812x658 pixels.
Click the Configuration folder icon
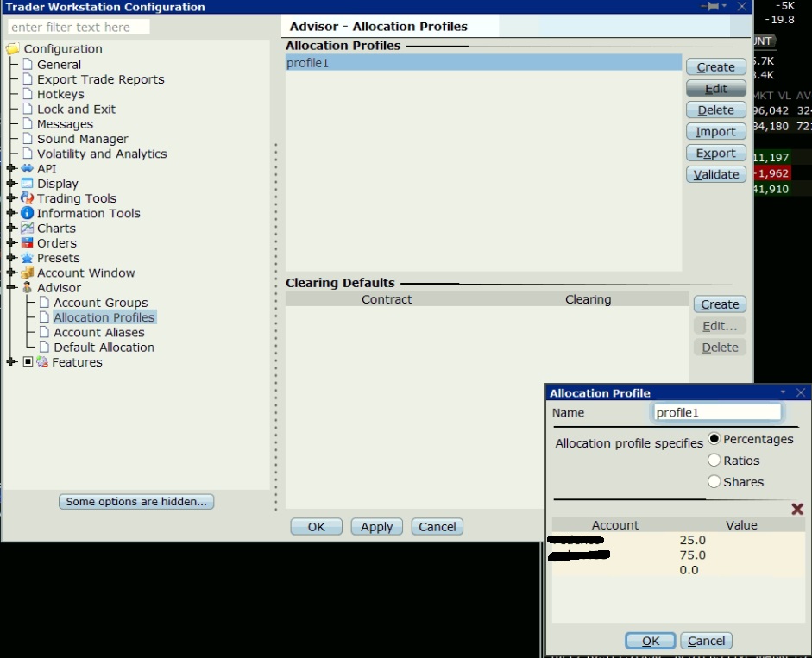(x=12, y=49)
